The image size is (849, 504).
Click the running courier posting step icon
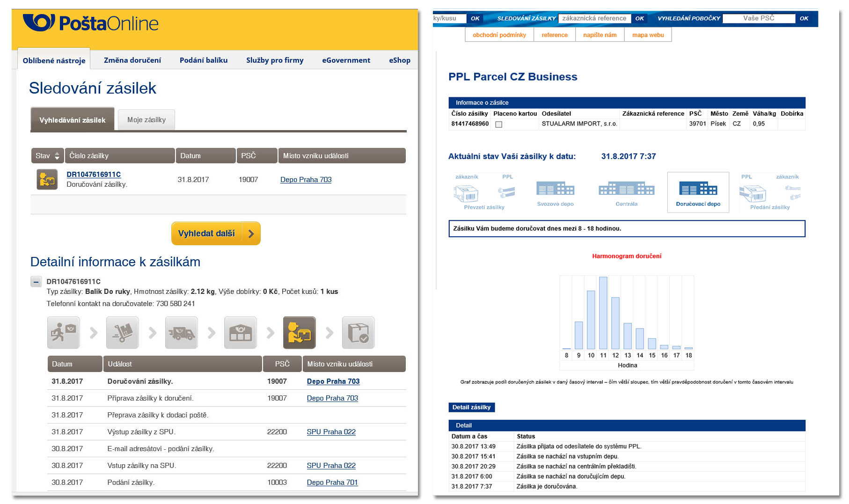63,333
